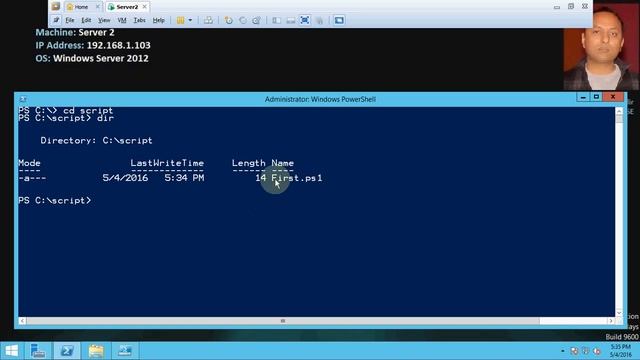Toggle the thumbnail bar view
The image size is (640, 360).
[291, 20]
